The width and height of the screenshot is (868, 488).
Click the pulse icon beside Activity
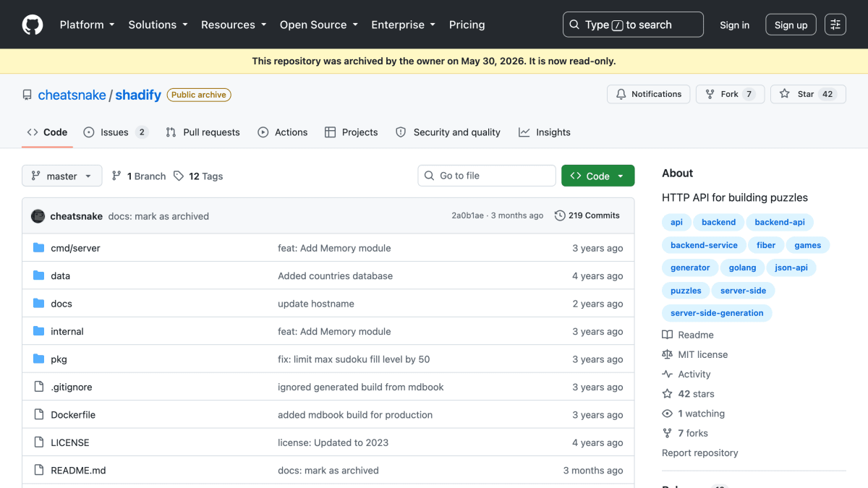(x=667, y=374)
